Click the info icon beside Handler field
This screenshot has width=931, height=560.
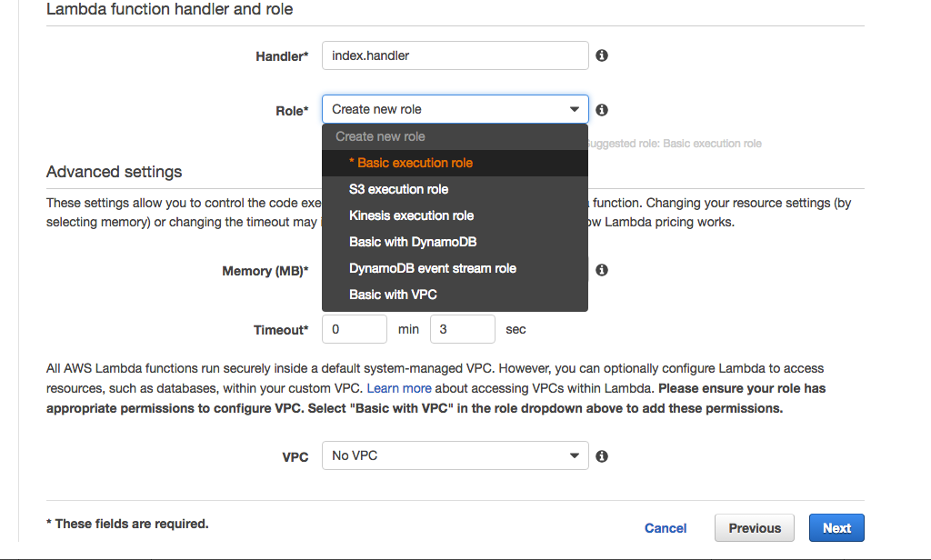601,55
